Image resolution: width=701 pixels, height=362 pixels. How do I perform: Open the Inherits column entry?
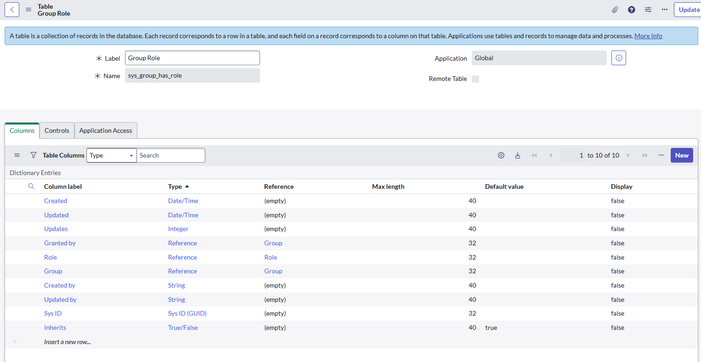pos(55,328)
